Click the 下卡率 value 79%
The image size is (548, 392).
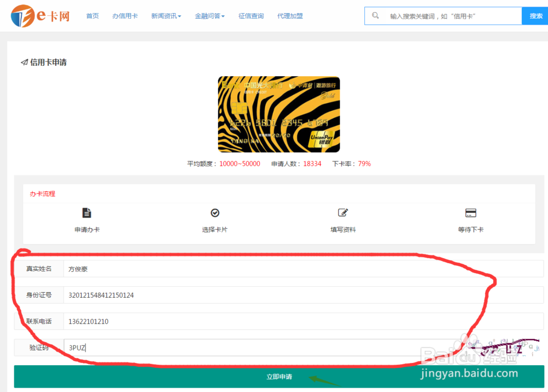364,164
